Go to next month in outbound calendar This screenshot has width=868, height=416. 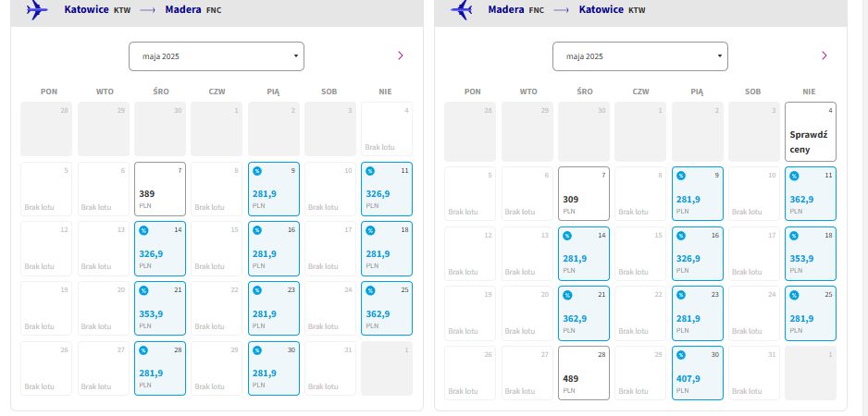[401, 55]
